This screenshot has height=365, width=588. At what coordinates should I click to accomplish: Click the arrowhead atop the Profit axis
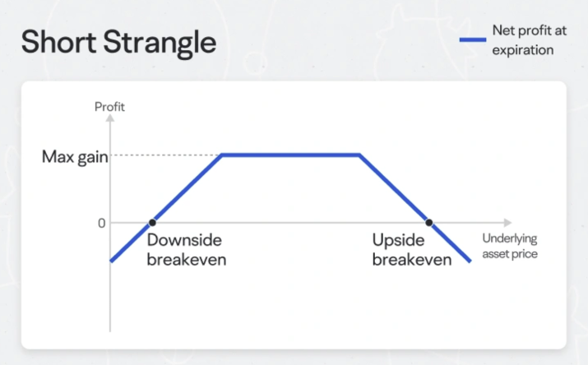tap(110, 118)
